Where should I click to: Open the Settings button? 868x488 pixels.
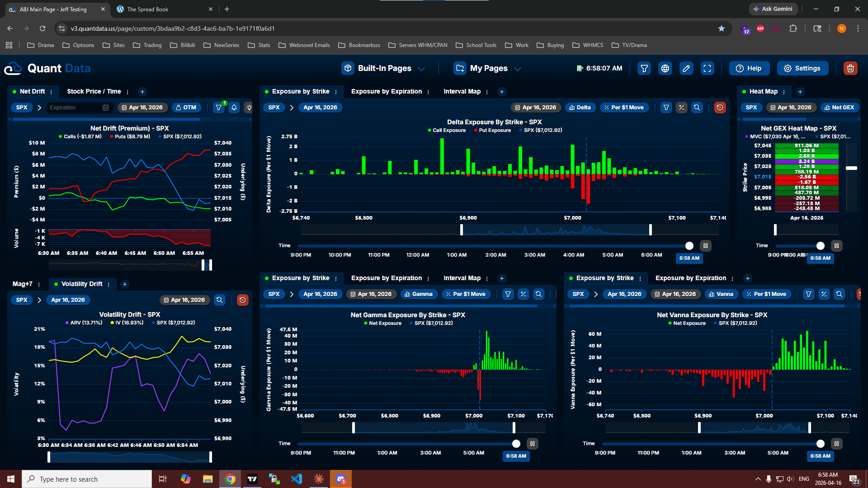pos(802,68)
